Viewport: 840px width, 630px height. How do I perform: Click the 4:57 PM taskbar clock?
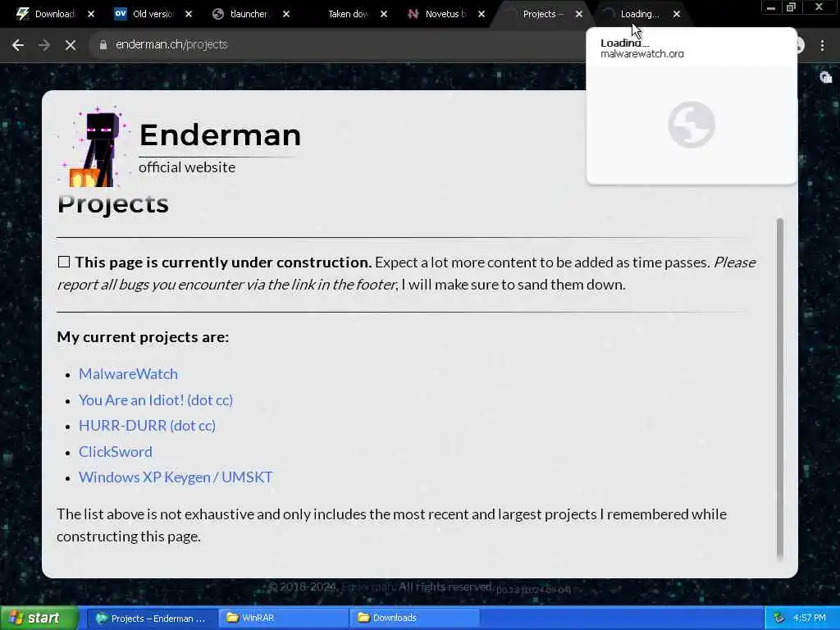[x=810, y=619]
